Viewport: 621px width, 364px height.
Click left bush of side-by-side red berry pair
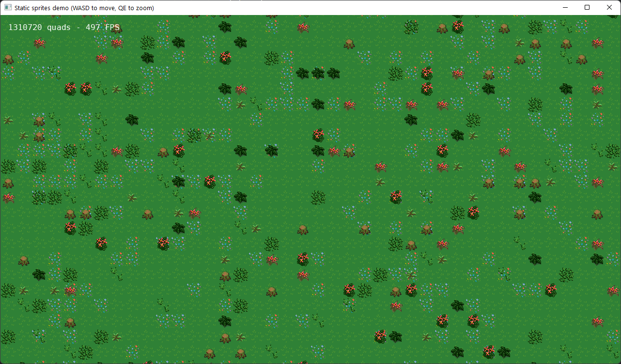[x=70, y=89]
